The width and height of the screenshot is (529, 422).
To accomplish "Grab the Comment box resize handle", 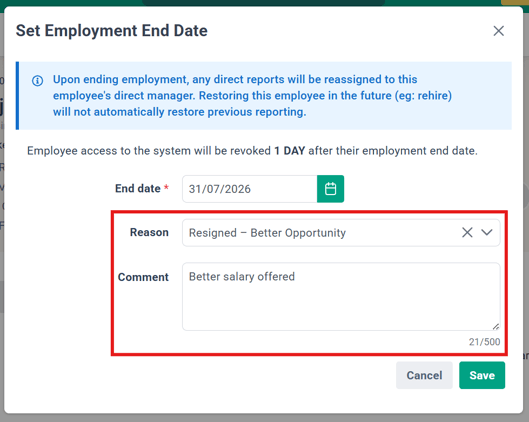I will [496, 326].
